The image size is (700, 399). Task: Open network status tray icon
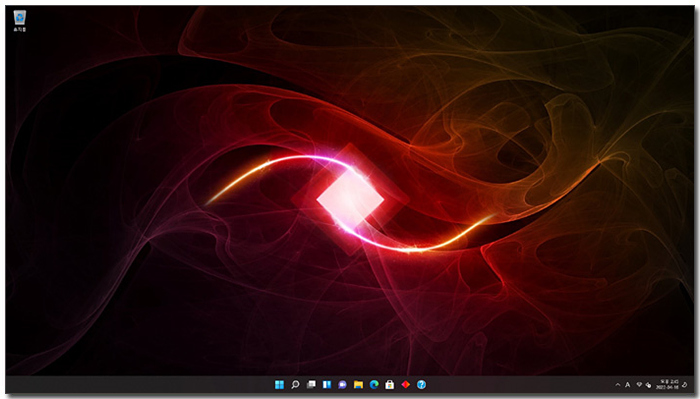[x=639, y=385]
